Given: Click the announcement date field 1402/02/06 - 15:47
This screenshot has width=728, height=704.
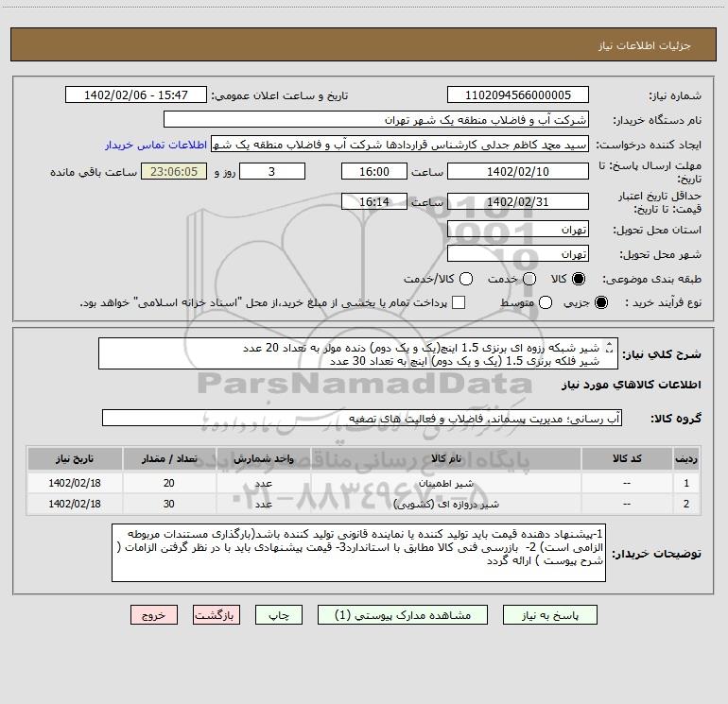Looking at the screenshot, I should (136, 95).
